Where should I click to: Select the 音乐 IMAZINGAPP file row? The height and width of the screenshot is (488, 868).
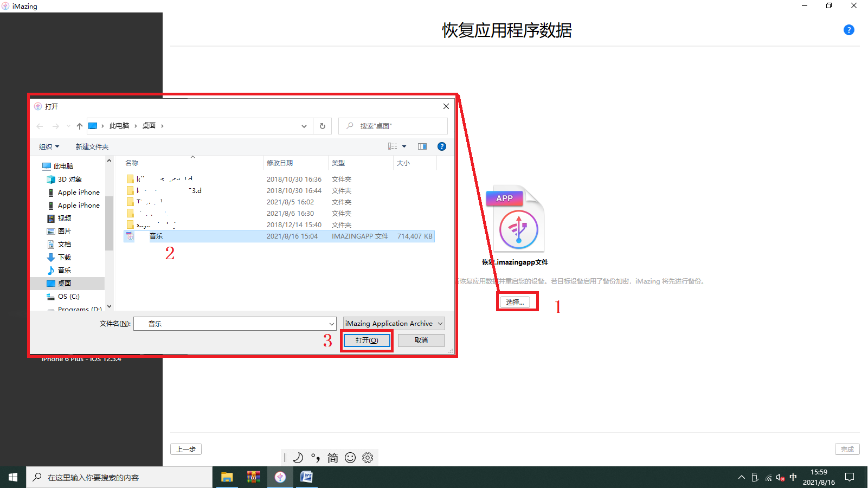click(279, 236)
